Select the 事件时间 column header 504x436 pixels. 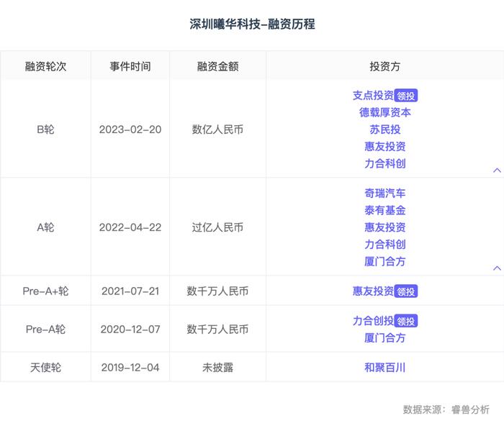coord(130,66)
